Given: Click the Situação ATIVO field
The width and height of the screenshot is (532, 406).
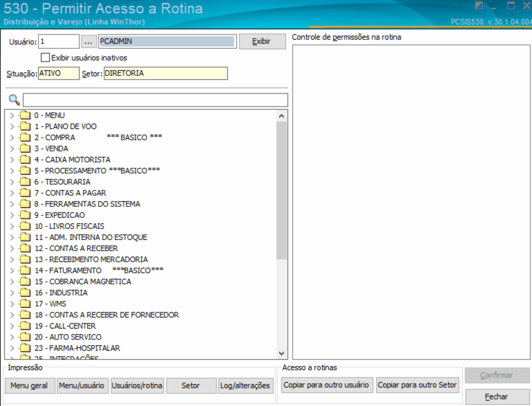Looking at the screenshot, I should [x=59, y=73].
